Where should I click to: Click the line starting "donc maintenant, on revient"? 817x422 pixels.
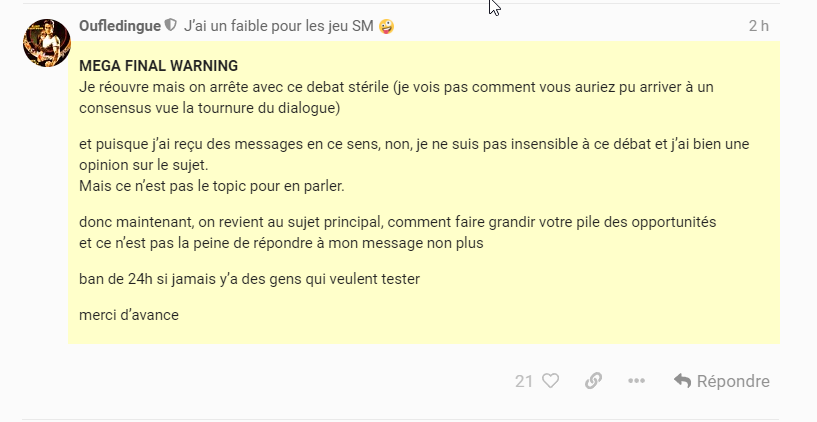[398, 222]
